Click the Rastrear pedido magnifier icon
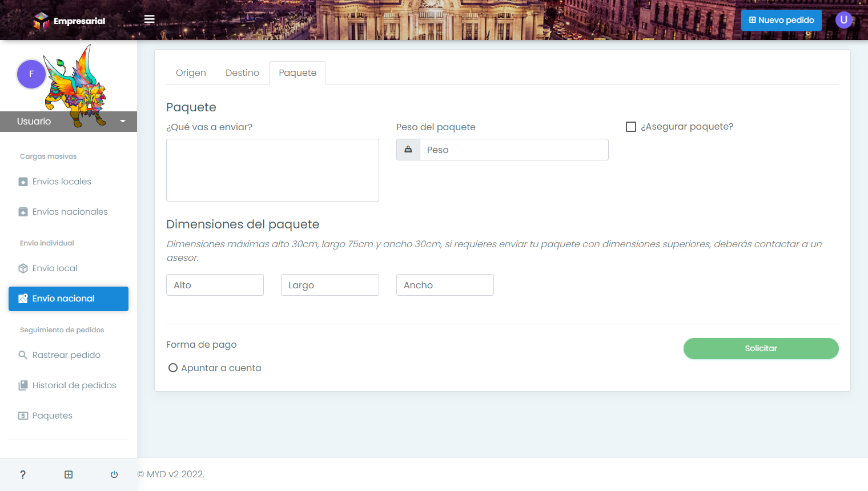 coord(23,355)
